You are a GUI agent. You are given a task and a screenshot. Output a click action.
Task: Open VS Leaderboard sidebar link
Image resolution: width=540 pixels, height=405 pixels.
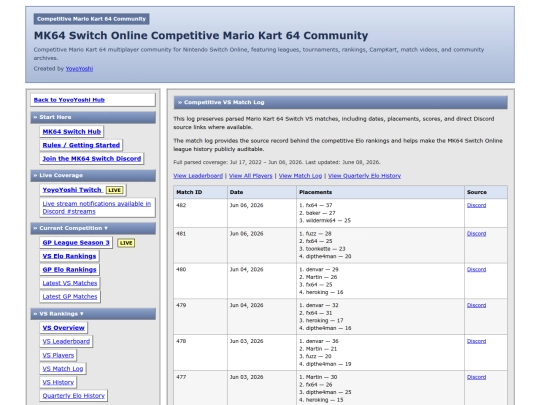pyautogui.click(x=66, y=341)
